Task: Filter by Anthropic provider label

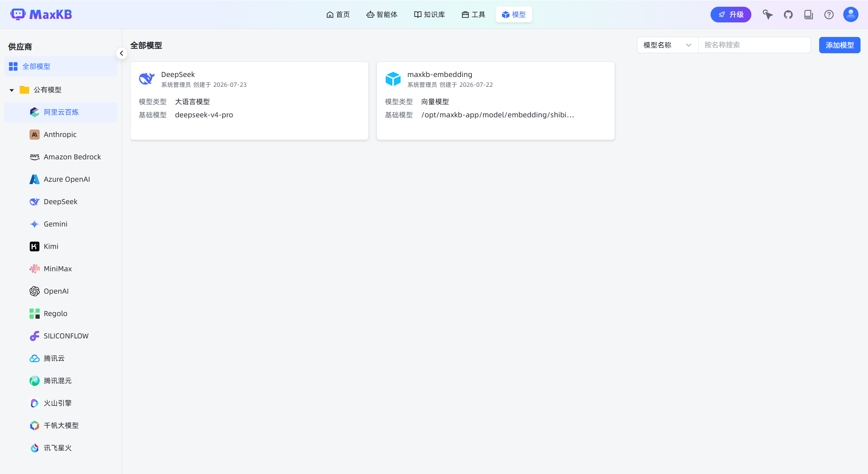Action: click(x=60, y=135)
